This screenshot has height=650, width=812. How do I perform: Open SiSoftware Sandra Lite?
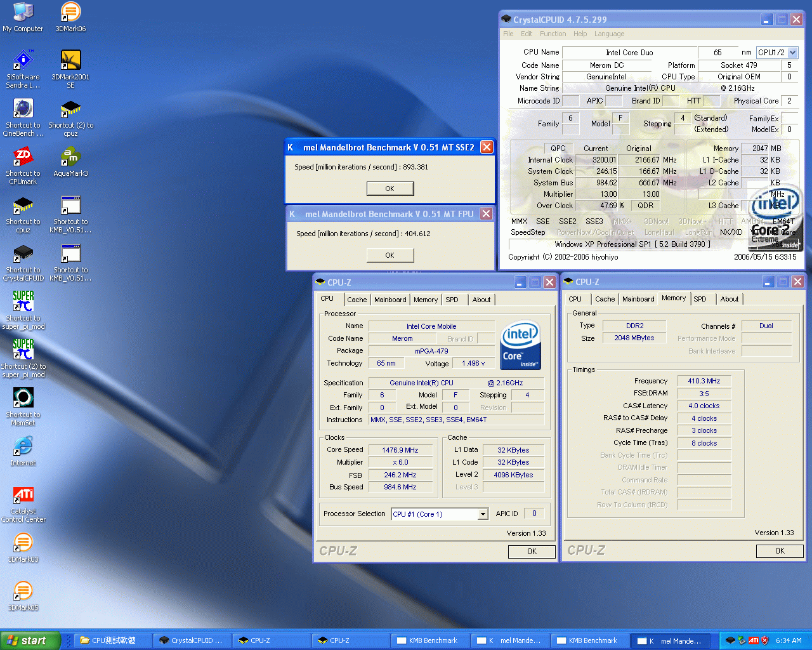pyautogui.click(x=23, y=60)
